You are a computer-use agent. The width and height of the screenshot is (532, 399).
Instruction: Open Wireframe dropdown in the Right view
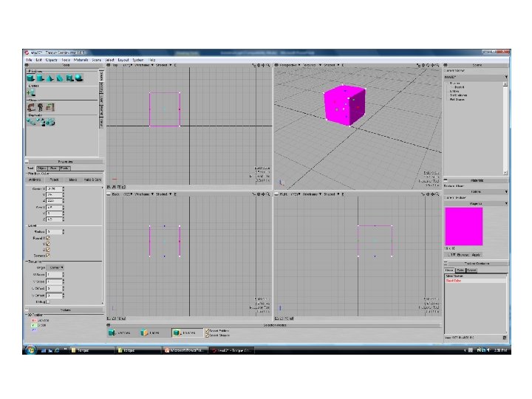[313, 194]
